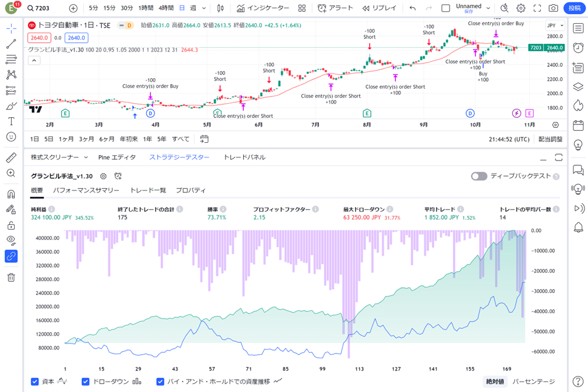Select the trend line drawing tool
The image size is (588, 392).
11,44
